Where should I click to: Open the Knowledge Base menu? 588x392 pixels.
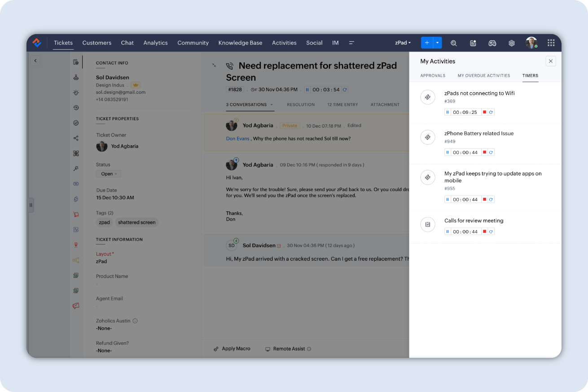pos(240,43)
